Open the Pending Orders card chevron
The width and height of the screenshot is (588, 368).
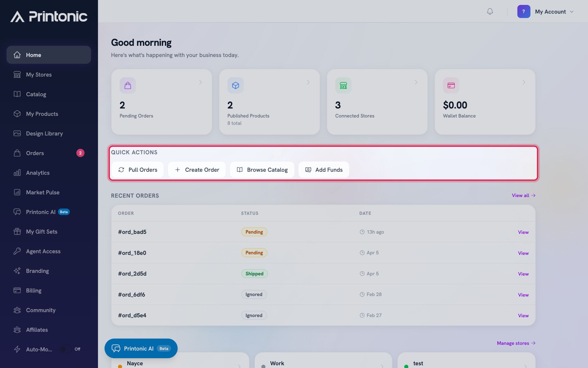(200, 82)
